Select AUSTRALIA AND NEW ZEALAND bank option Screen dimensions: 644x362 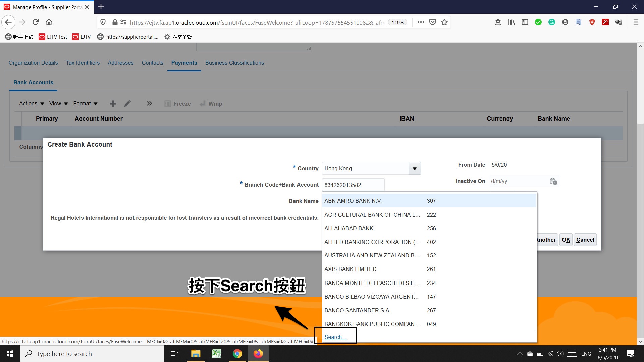coord(429,256)
